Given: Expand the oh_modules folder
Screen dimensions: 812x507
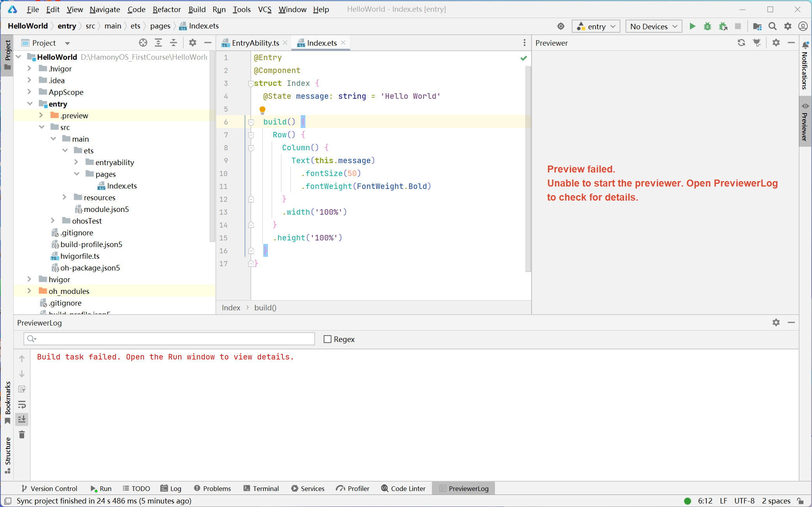Looking at the screenshot, I should (29, 291).
